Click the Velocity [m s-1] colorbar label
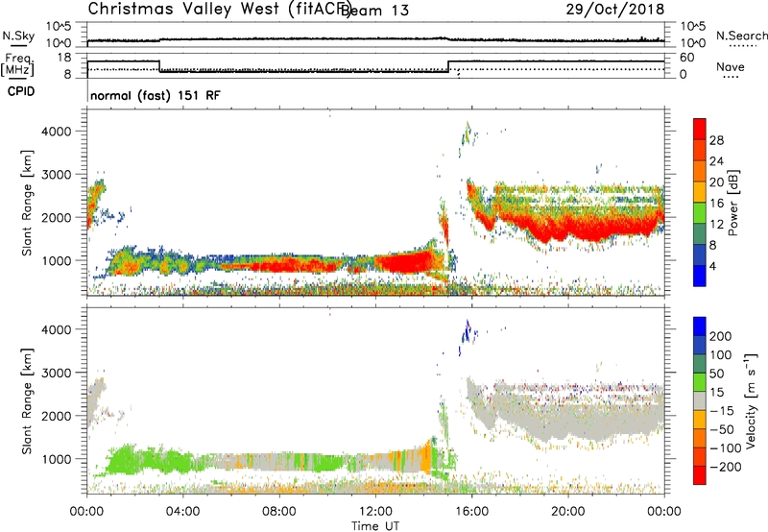Viewport: 768px width, 532px height. tap(750, 401)
